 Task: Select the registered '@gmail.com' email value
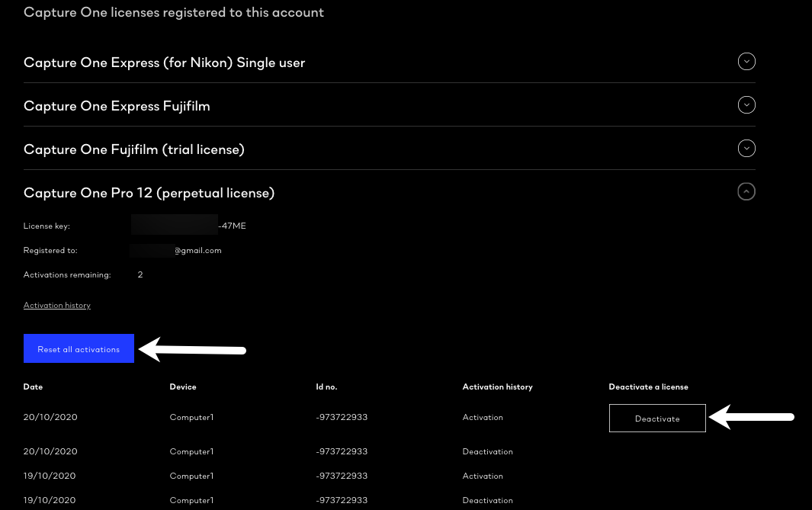click(175, 251)
